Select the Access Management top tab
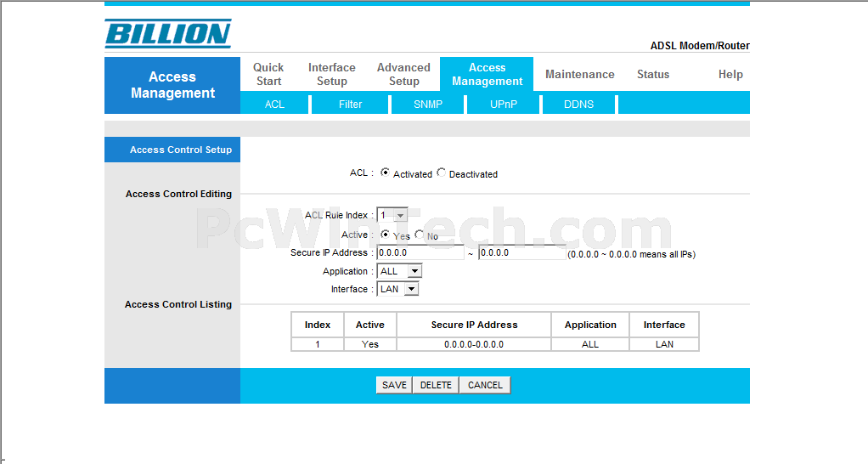Image resolution: width=868 pixels, height=464 pixels. pyautogui.click(x=487, y=74)
